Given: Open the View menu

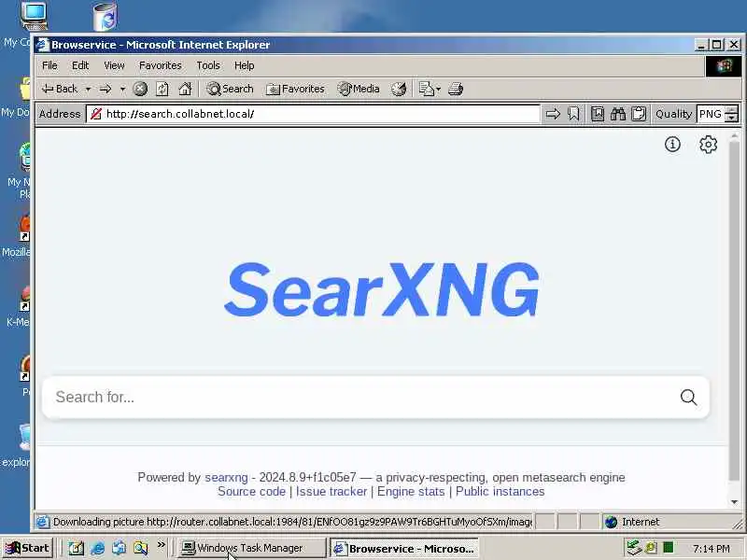Looking at the screenshot, I should [114, 65].
